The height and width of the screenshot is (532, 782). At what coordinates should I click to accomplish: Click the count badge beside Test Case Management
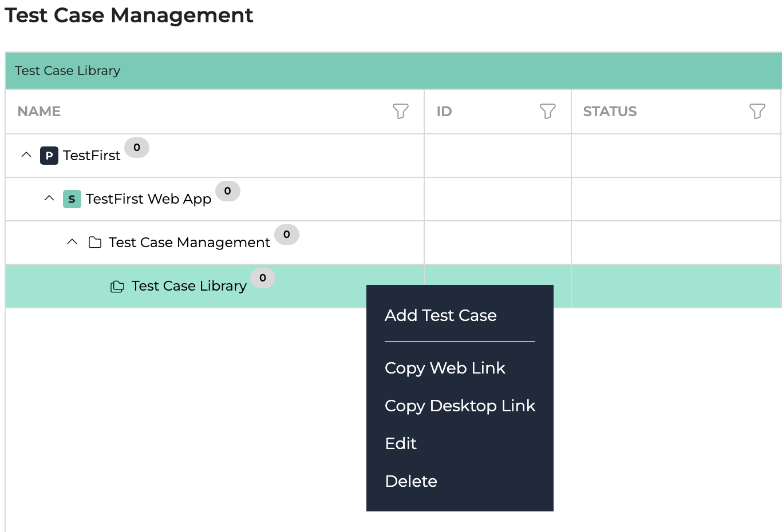click(x=287, y=235)
